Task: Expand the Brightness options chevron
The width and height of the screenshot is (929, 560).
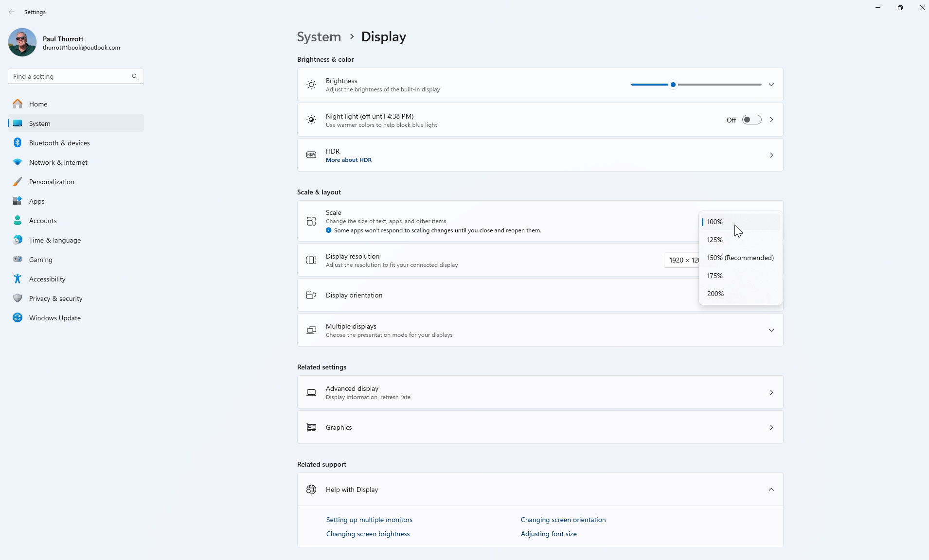Action: (x=771, y=85)
